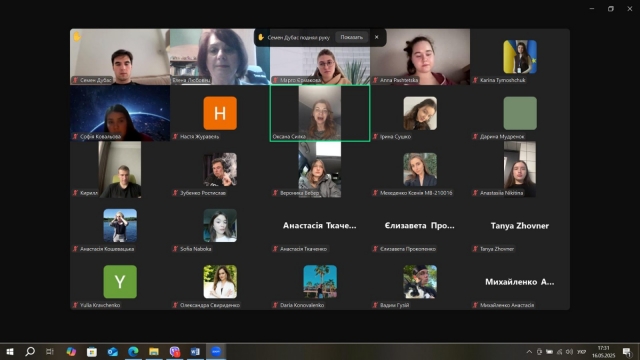Click the raised hand icon on Семен Дубас tile
The height and width of the screenshot is (360, 640).
[x=77, y=37]
